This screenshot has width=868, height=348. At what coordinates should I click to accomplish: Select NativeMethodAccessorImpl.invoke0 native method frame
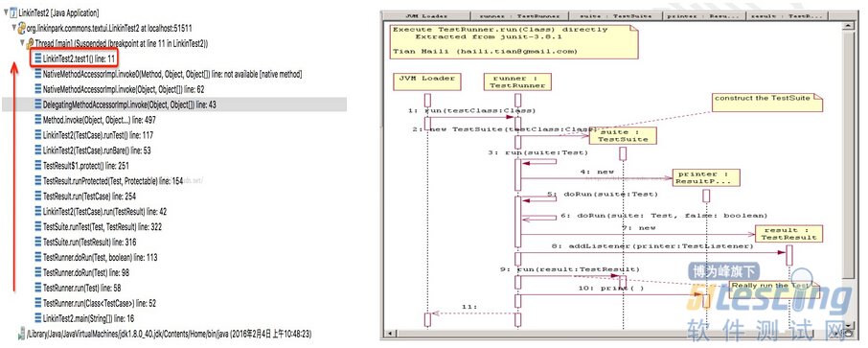pyautogui.click(x=172, y=74)
